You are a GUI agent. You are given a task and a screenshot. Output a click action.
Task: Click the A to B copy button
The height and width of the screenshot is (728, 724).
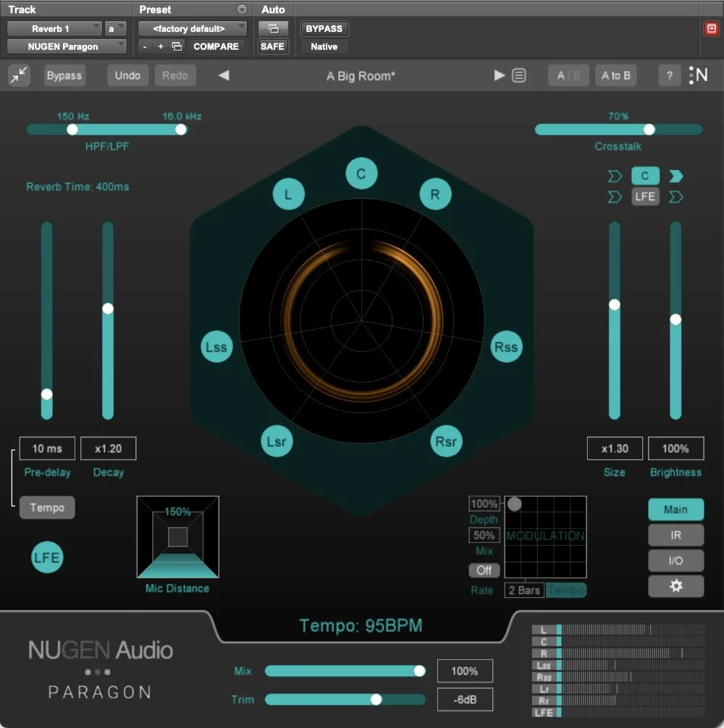(616, 75)
